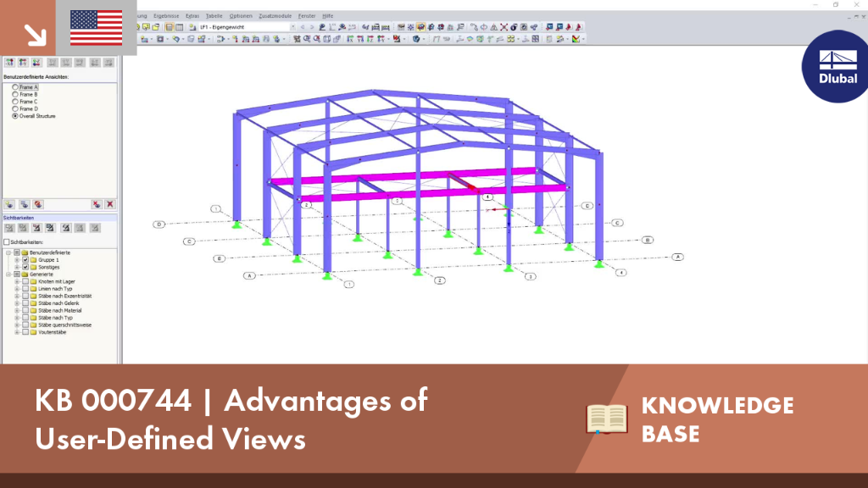Open the Zusatzmodule menu
This screenshot has width=868, height=488.
click(x=275, y=16)
